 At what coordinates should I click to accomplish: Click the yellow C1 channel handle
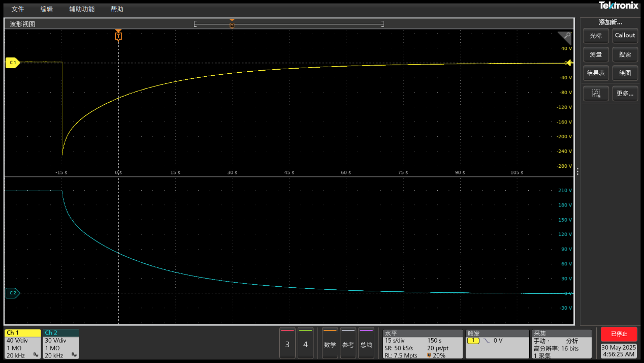coord(12,63)
